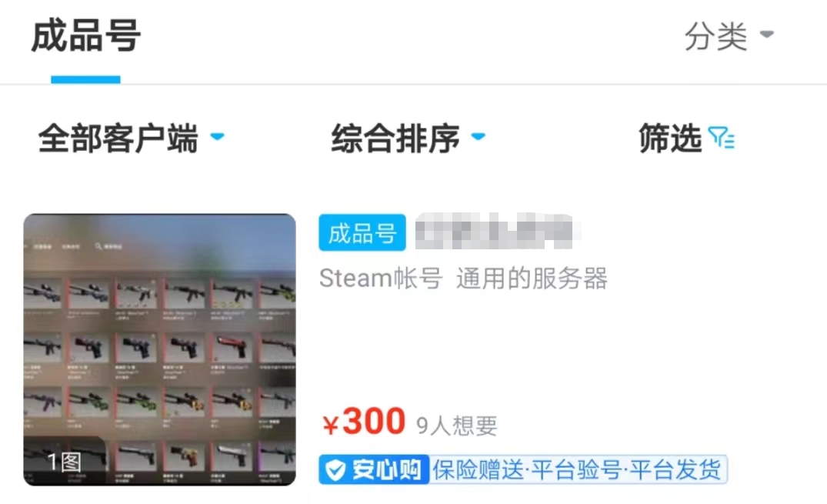Click the funnel filter icon

tap(722, 138)
